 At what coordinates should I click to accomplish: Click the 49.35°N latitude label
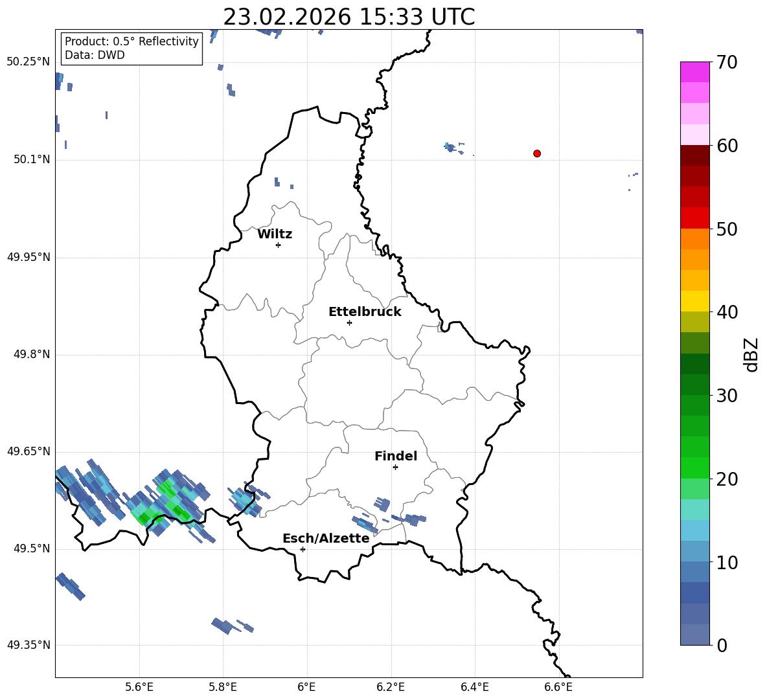click(x=29, y=645)
